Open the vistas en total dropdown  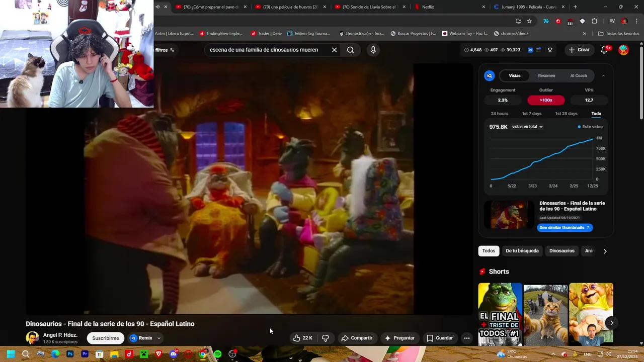527,127
